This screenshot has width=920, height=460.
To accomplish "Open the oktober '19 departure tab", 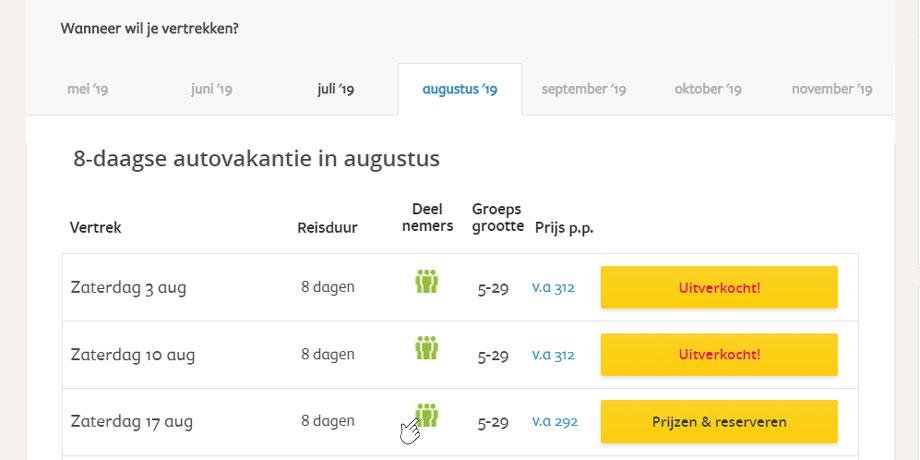I will (x=708, y=89).
